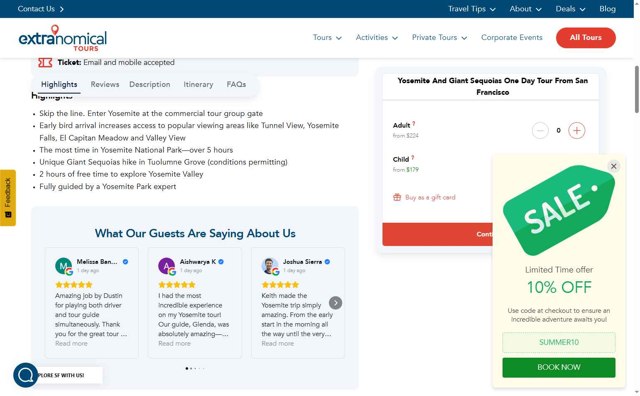Open the yellow Feedback side tab
The width and height of the screenshot is (640, 396).
(8, 198)
